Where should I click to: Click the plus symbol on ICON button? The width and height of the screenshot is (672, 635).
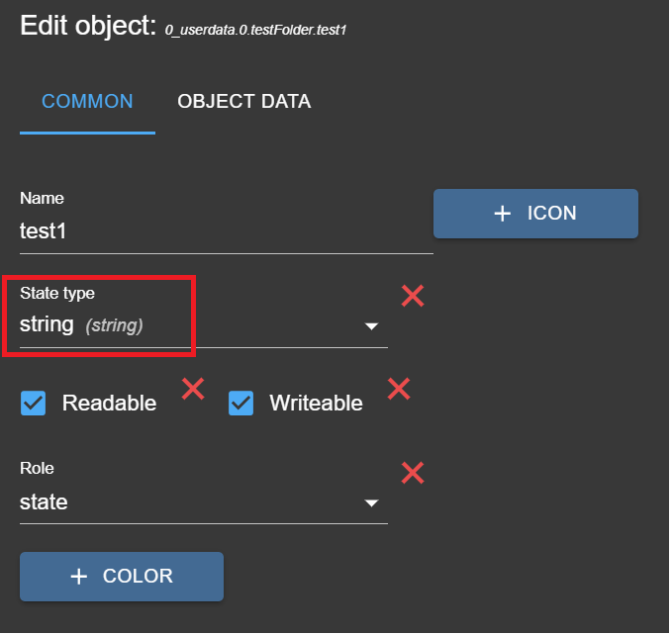503,214
